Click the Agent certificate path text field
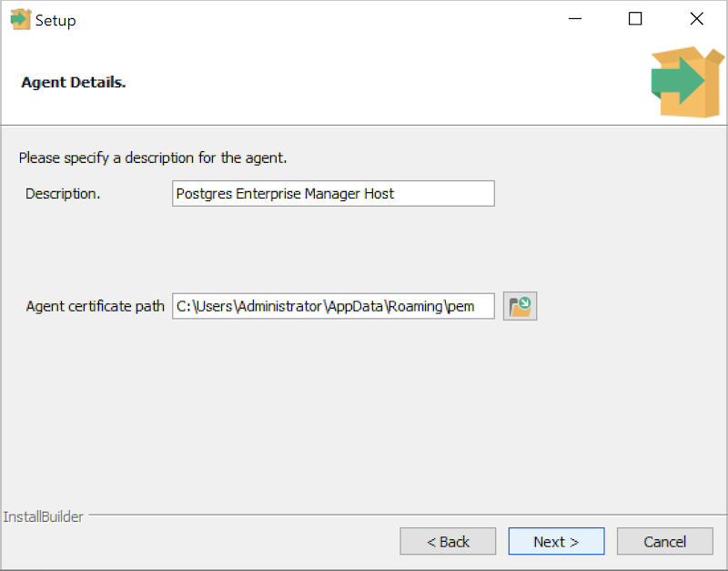The height and width of the screenshot is (571, 728). [333, 306]
